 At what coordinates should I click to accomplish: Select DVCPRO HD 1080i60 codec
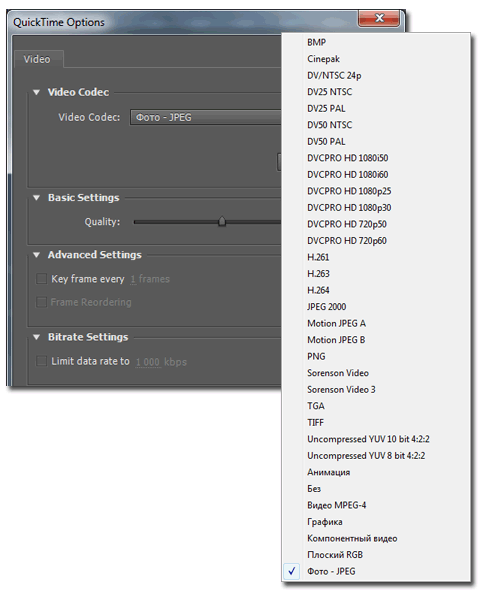[x=376, y=174]
